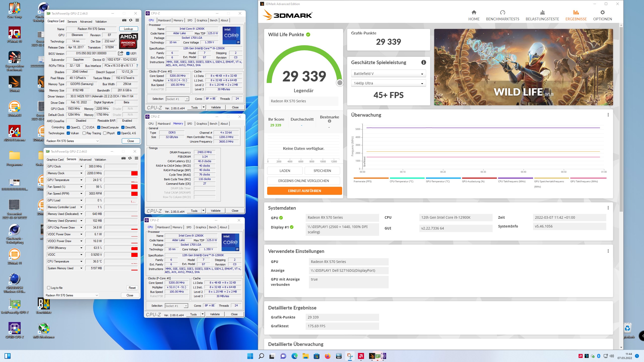Open the hamburger menu in the top GPU-Z window
644x362 pixels.
pos(137,20)
